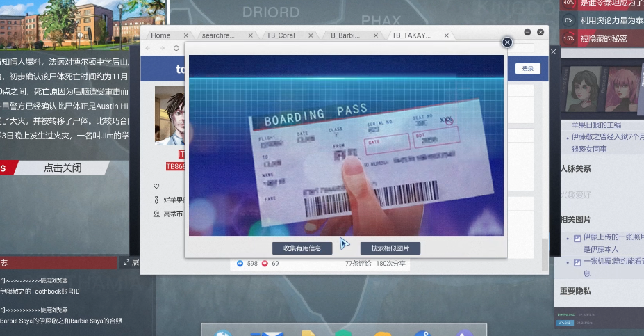This screenshot has width=644, height=336.
Task: Close the boarding pass image popup
Action: click(x=507, y=42)
